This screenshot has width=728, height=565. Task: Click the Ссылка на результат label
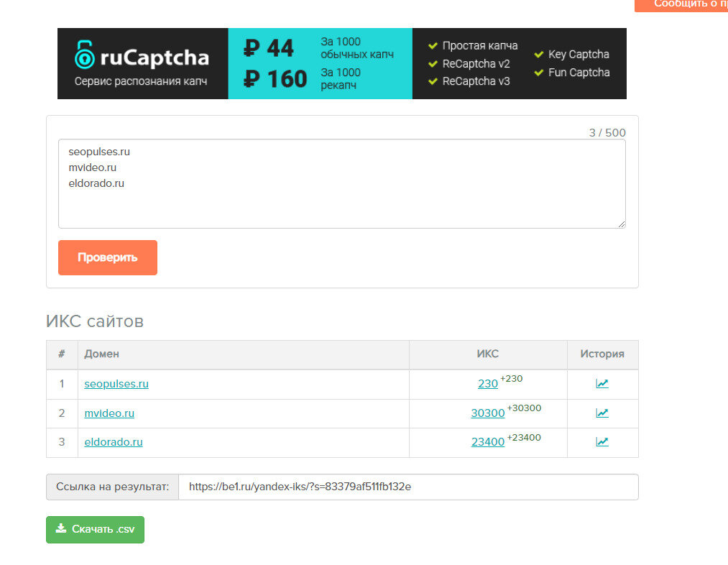click(112, 487)
